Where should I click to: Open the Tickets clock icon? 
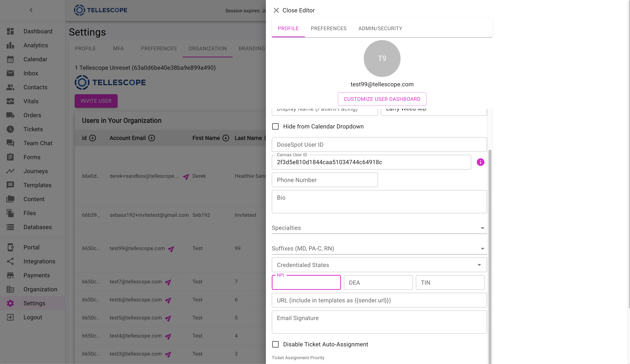(x=10, y=129)
